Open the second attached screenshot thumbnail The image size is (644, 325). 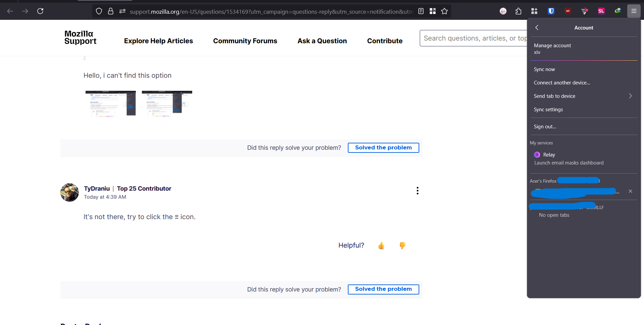coord(167,104)
